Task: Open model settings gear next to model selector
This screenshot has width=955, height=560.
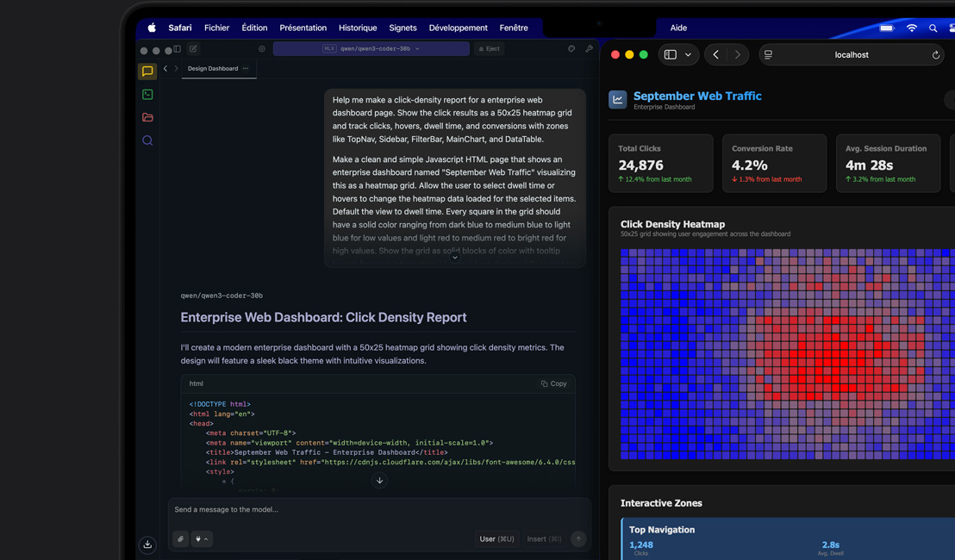Action: (262, 49)
